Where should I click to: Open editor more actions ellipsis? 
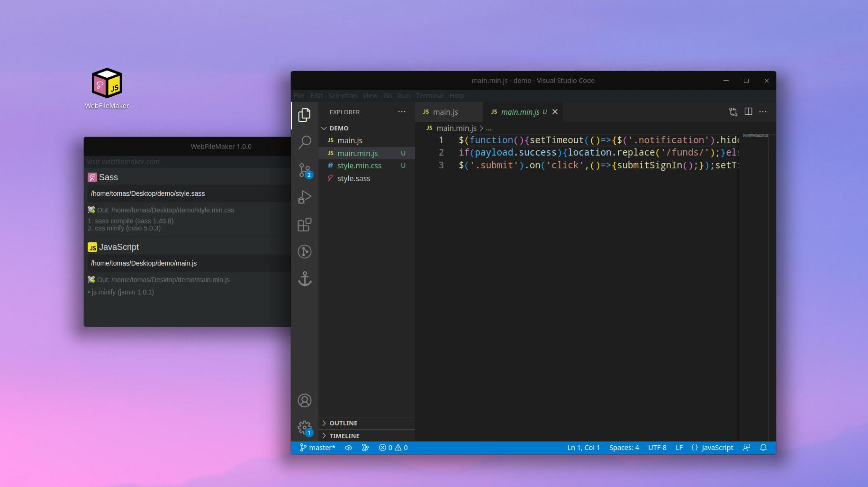pos(763,112)
